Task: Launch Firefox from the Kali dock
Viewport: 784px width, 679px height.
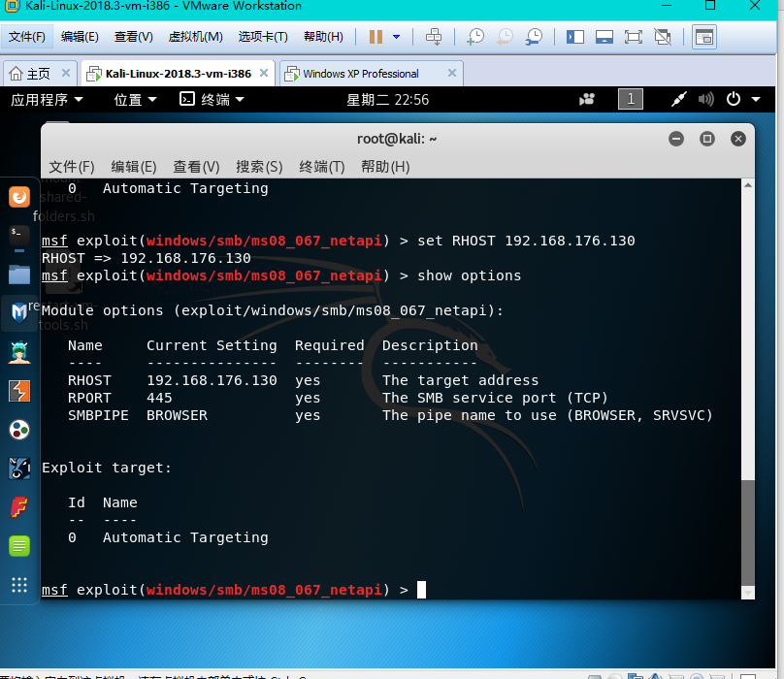Action: point(19,197)
